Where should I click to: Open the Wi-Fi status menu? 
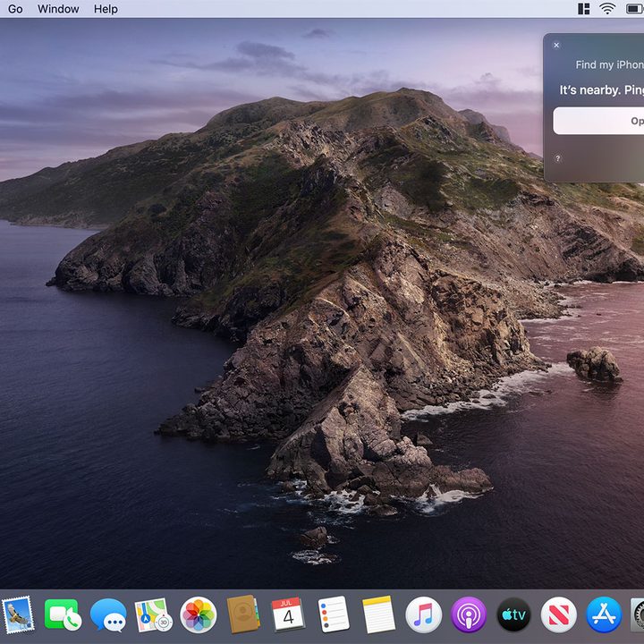607,9
